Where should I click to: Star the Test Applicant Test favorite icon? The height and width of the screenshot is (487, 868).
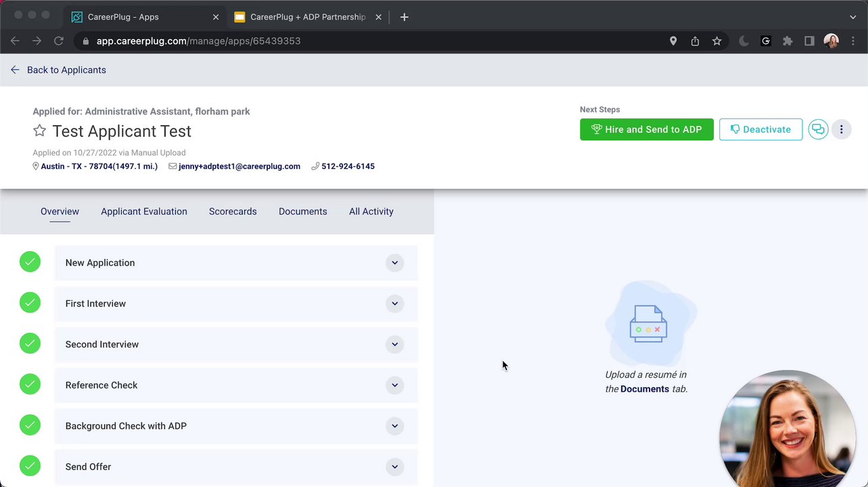[x=40, y=131]
